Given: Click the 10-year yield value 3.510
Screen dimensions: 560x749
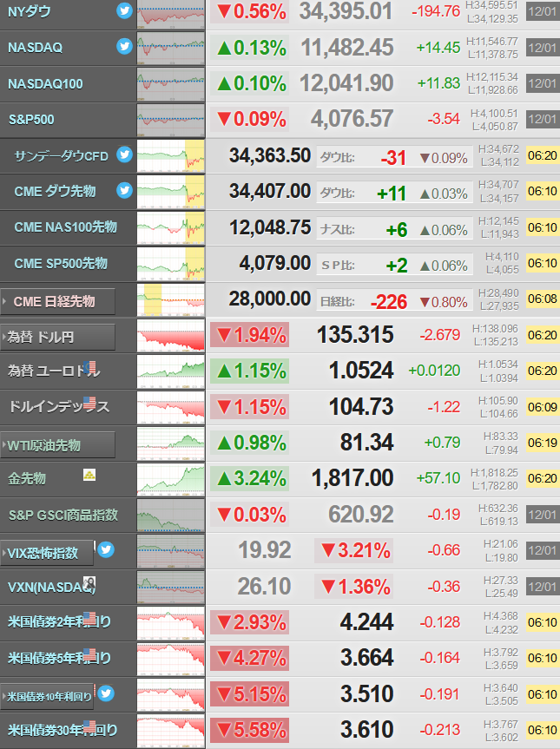Looking at the screenshot, I should pyautogui.click(x=367, y=693).
